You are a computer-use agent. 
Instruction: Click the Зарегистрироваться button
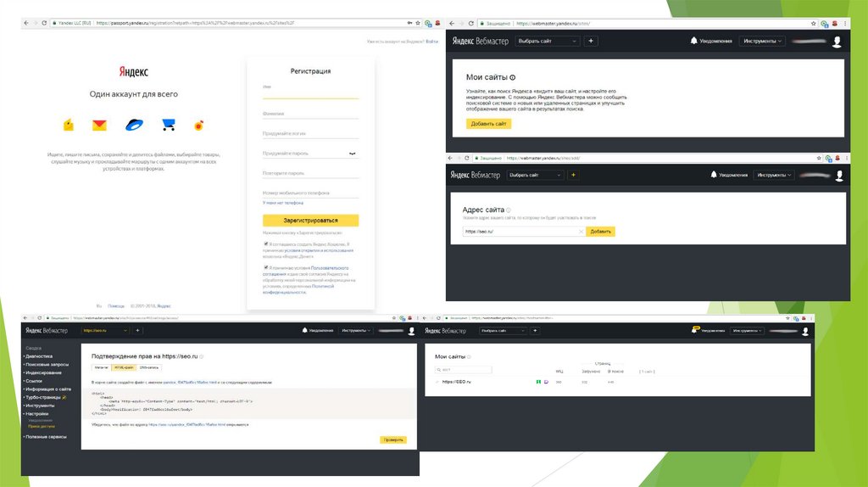coord(310,221)
